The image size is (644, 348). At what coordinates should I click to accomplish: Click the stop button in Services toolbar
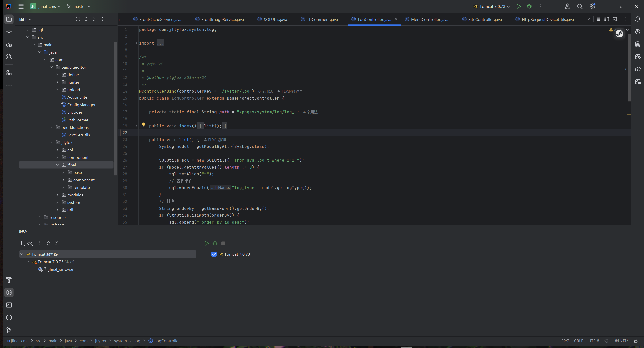(x=223, y=243)
